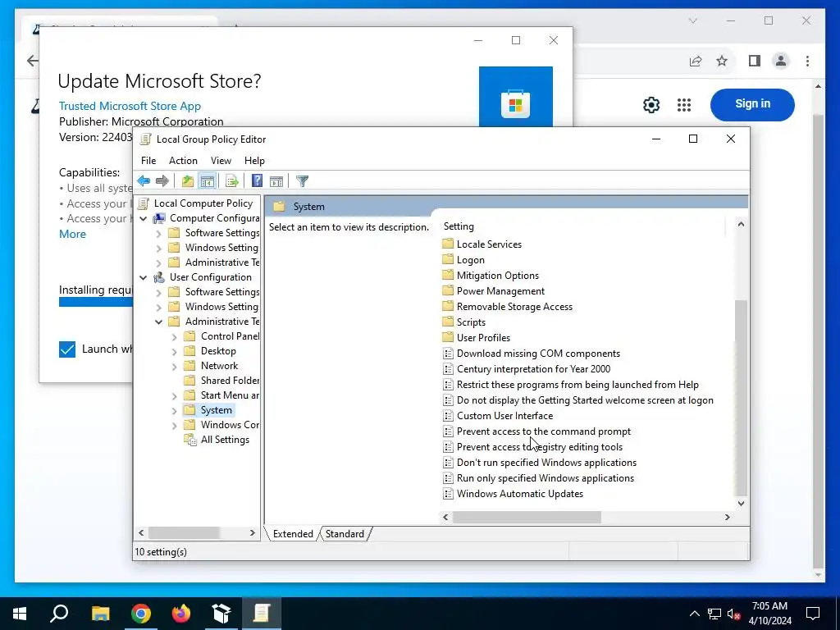
Task: Expand System tree node chevron
Action: pyautogui.click(x=174, y=411)
